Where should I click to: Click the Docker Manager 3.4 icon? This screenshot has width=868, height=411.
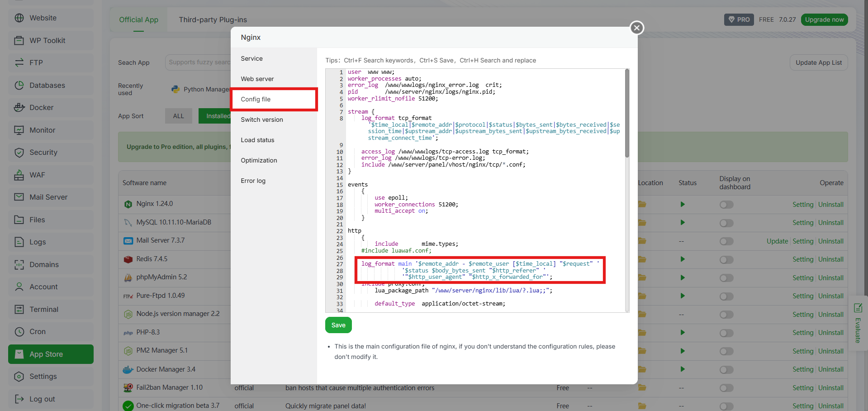128,369
